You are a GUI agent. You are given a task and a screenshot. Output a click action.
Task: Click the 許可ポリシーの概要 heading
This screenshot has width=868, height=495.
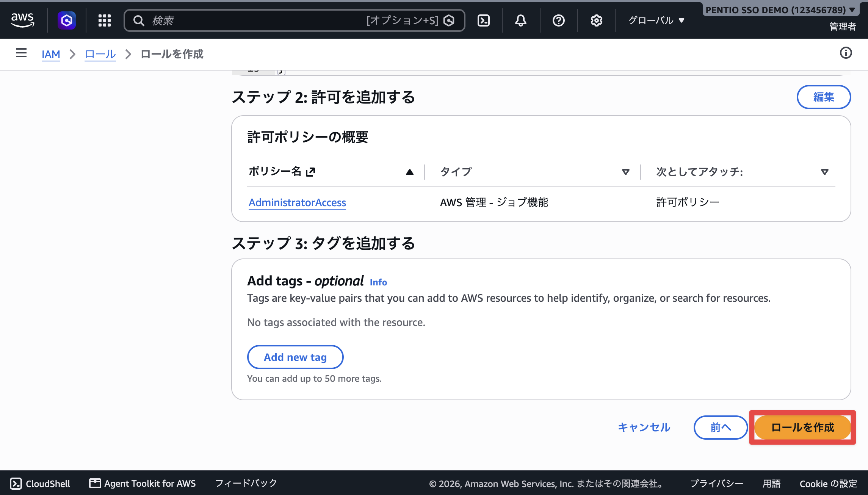[308, 137]
